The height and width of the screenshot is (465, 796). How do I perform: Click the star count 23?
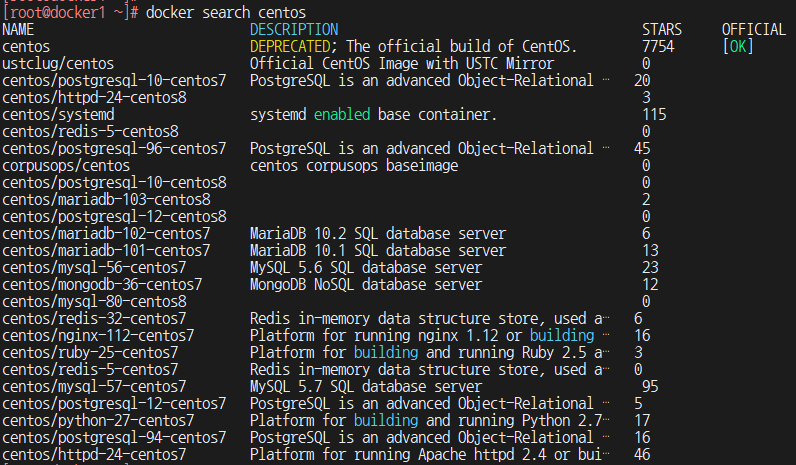(x=650, y=268)
